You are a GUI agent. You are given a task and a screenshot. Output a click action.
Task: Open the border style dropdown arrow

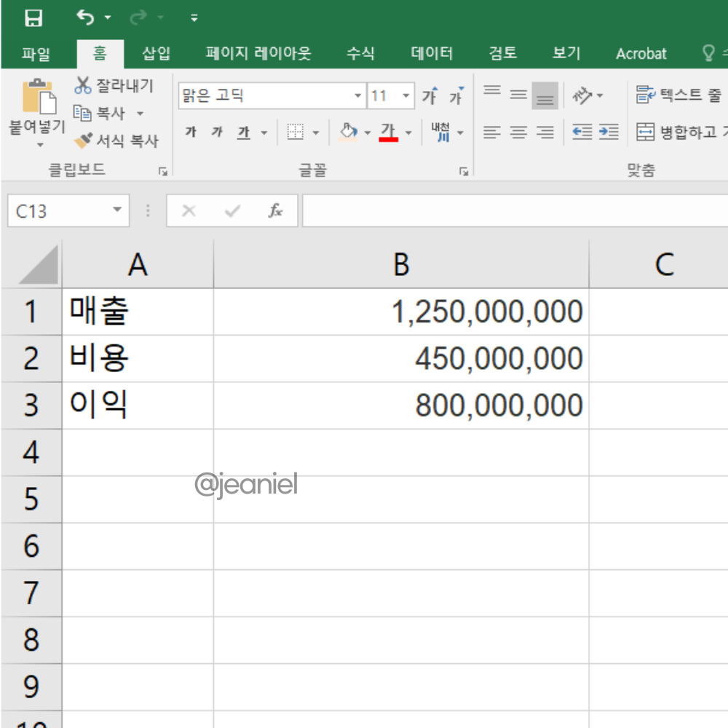(314, 132)
